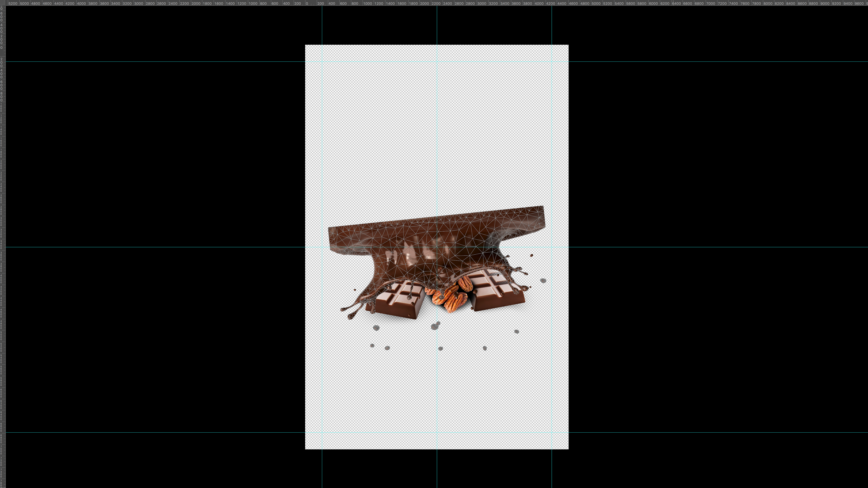Click intersection of top horizontal and left vertical guides
Image resolution: width=868 pixels, height=488 pixels.
point(322,62)
